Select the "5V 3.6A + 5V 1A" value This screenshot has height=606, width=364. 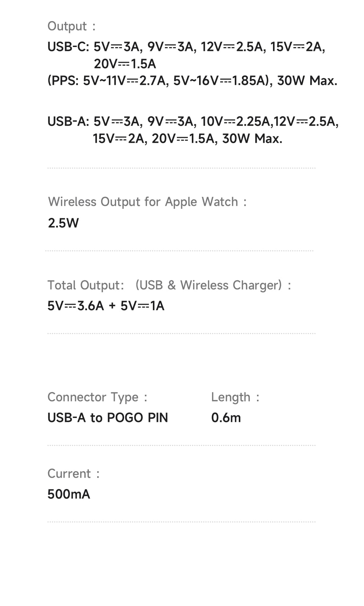coord(106,306)
